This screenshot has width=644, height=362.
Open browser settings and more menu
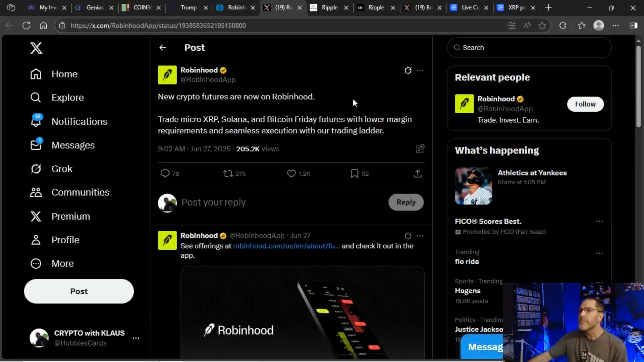coord(615,25)
